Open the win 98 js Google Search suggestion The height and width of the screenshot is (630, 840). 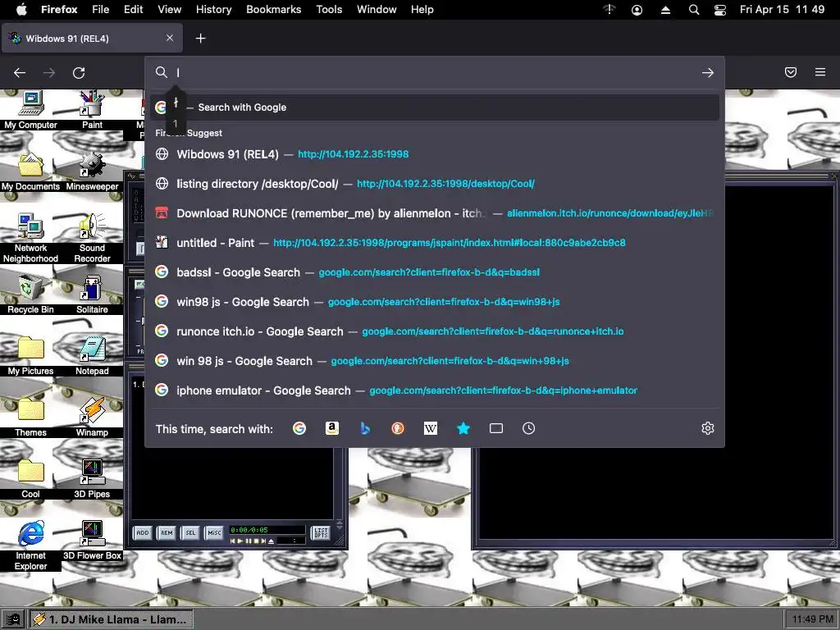(x=435, y=361)
